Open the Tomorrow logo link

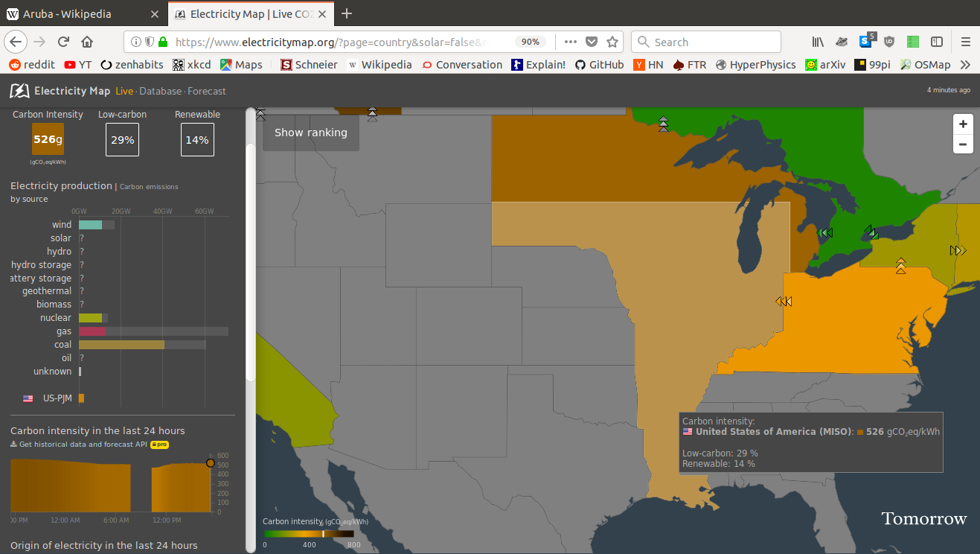click(923, 519)
